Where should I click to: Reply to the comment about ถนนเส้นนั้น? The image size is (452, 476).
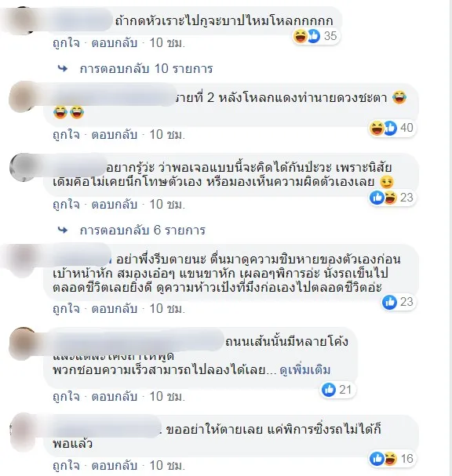pyautogui.click(x=115, y=397)
